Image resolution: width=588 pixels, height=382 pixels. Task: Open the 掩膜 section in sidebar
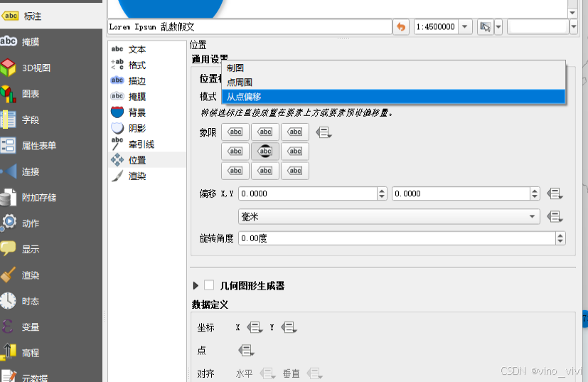point(50,42)
